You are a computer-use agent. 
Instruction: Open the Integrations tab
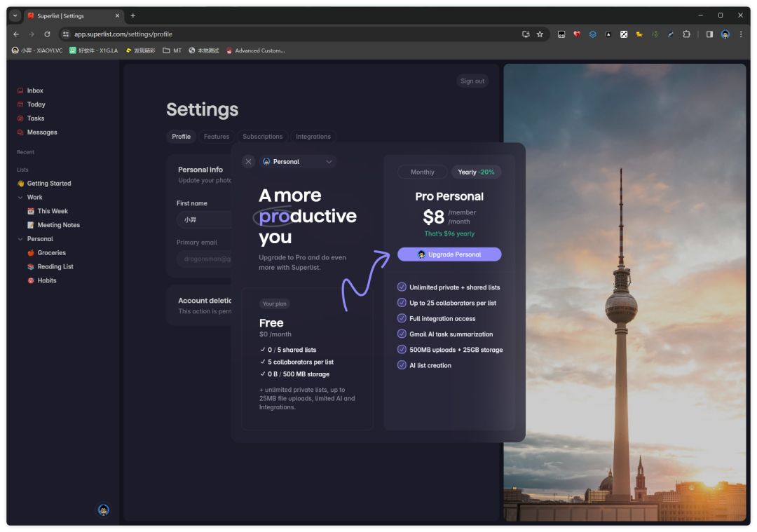click(x=313, y=137)
